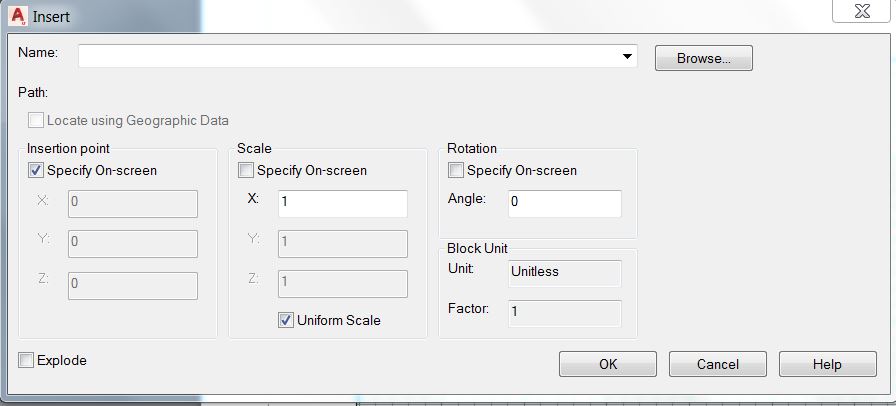Click the Insertion point X field

132,204
